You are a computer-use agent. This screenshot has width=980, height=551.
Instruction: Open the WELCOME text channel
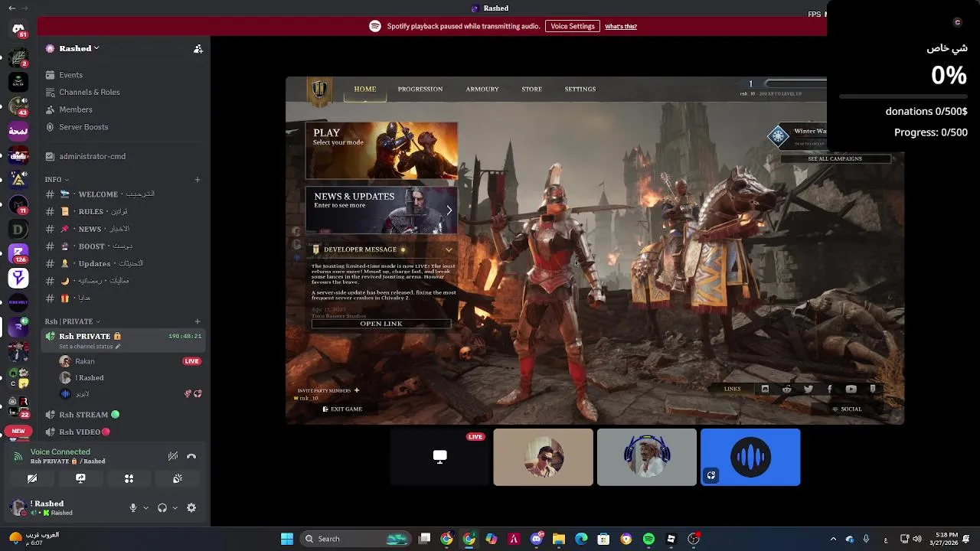tap(124, 194)
